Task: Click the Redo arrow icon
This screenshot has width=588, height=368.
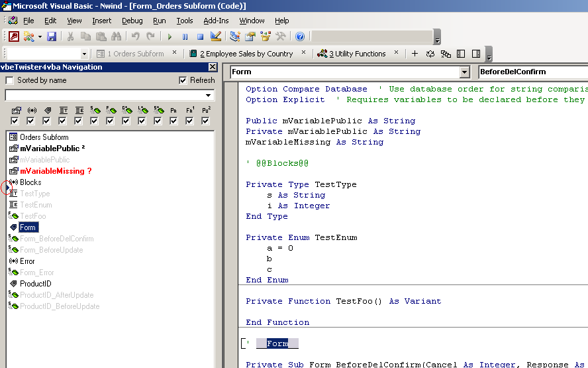Action: pyautogui.click(x=150, y=36)
